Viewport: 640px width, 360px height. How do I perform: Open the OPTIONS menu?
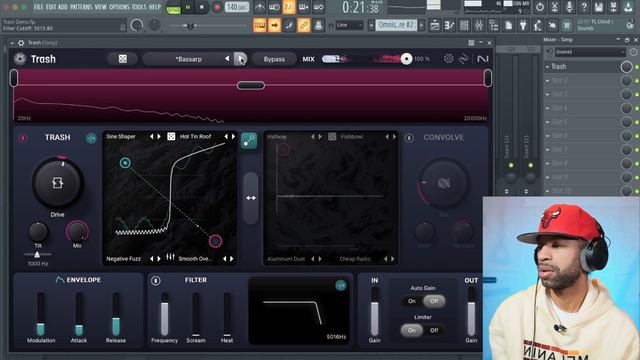click(x=119, y=7)
